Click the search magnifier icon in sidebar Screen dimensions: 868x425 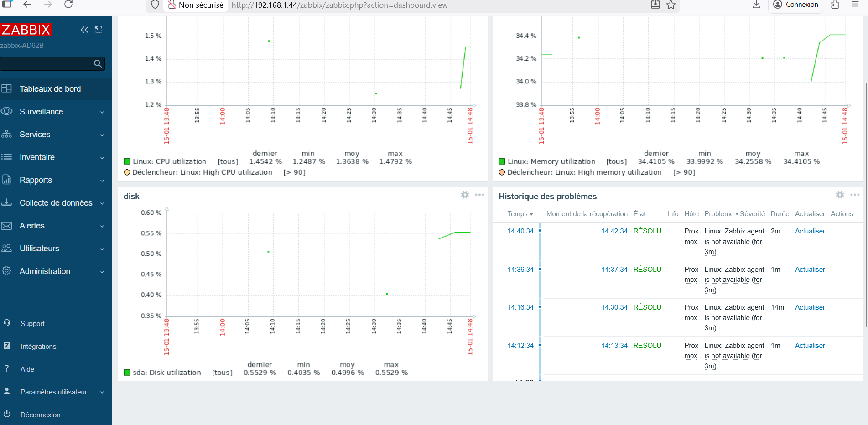pyautogui.click(x=98, y=64)
